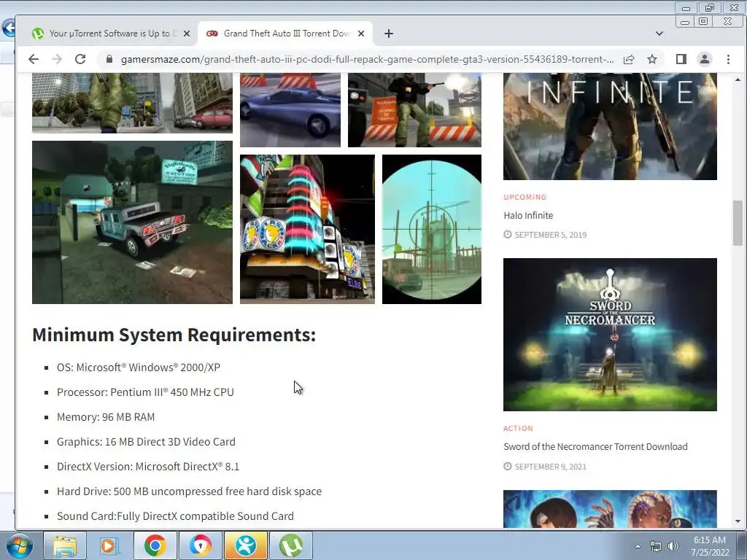Click Graphics: 16 MB Direct 3D Video Card
The image size is (747, 560).
tap(146, 442)
